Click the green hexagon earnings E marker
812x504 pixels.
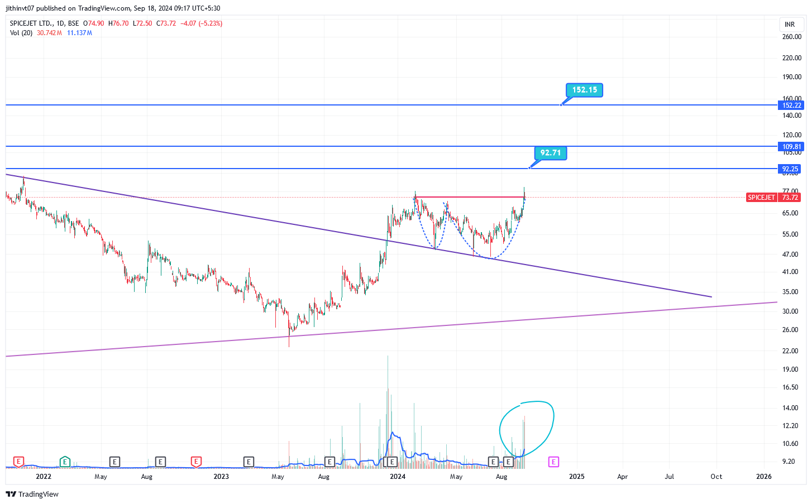pos(65,462)
